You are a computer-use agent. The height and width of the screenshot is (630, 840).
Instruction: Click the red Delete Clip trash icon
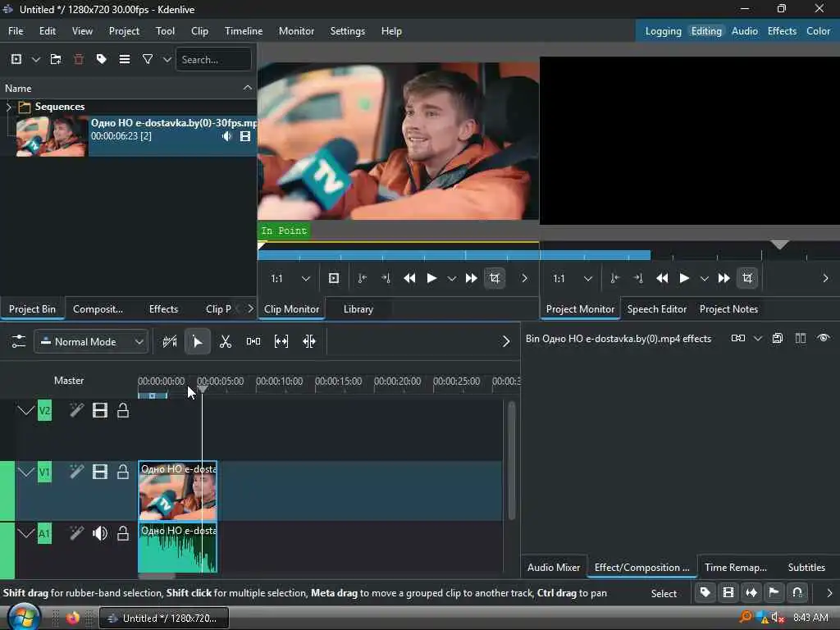pos(79,59)
